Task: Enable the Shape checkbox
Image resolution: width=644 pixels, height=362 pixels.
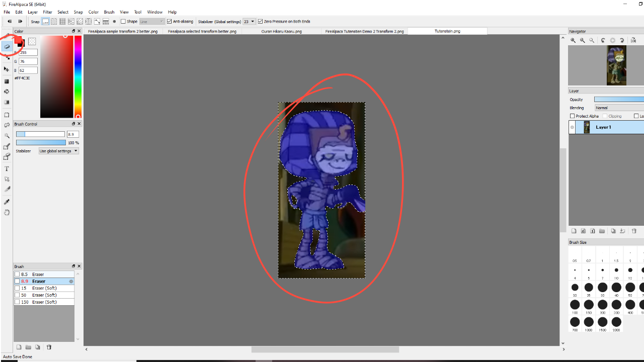Action: click(123, 22)
